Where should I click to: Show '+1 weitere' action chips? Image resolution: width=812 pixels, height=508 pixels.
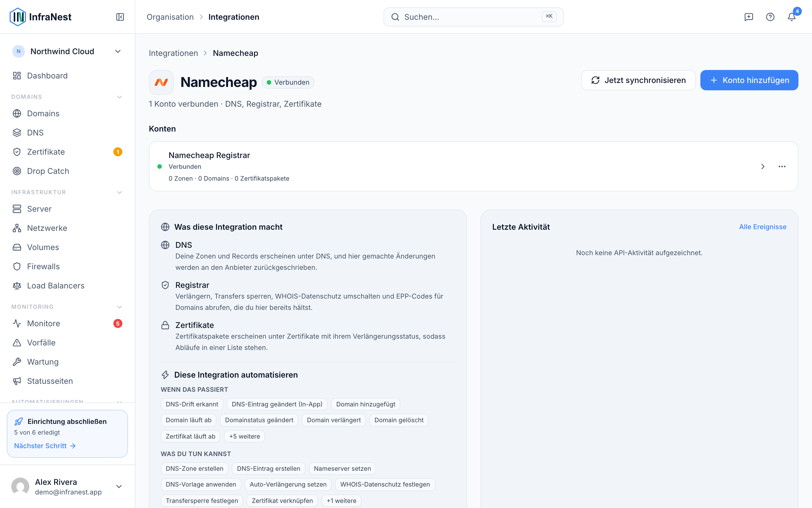click(x=341, y=501)
